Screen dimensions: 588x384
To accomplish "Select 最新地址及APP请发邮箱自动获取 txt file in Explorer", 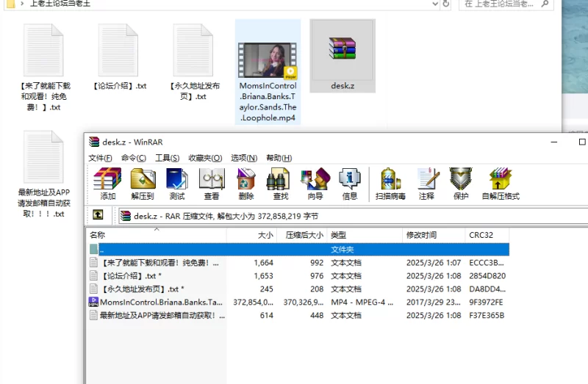I will 44,174.
